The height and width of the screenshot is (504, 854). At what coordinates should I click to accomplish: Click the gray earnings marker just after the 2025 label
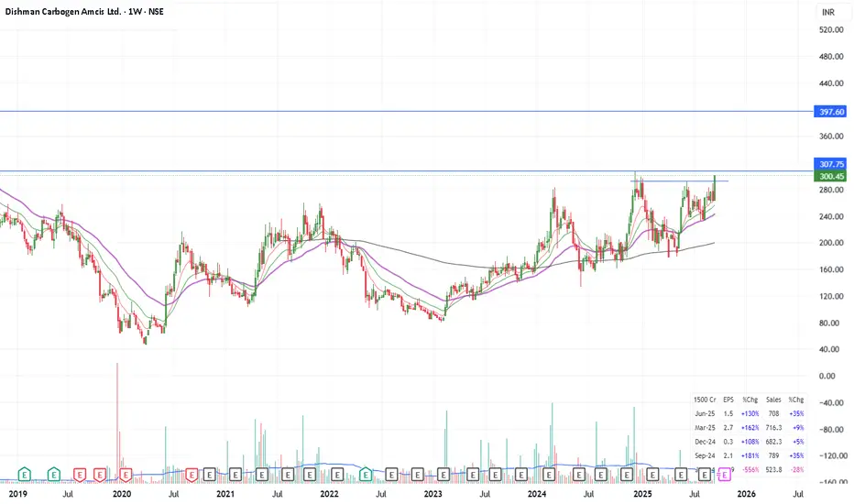click(x=652, y=475)
